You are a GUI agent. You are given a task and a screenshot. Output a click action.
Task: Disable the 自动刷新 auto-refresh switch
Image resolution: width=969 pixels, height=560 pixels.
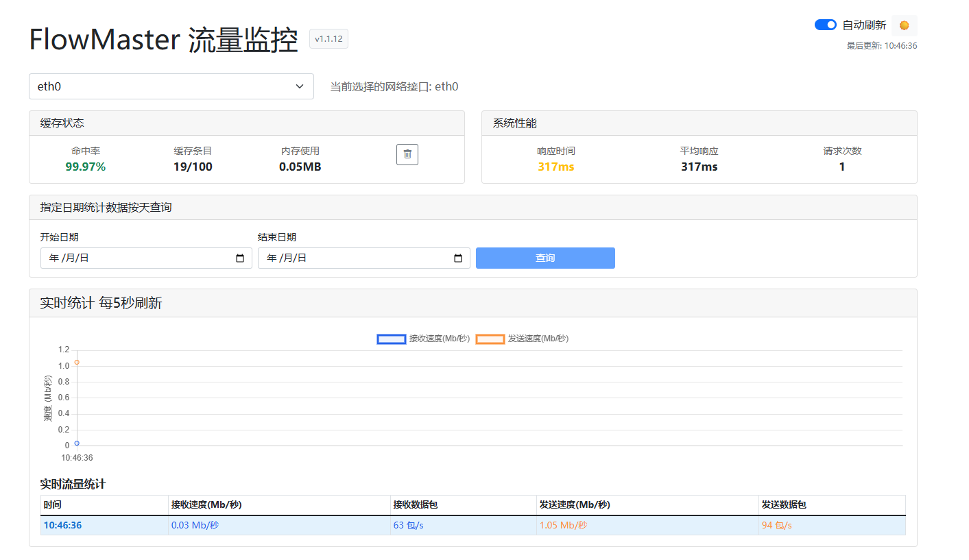826,25
